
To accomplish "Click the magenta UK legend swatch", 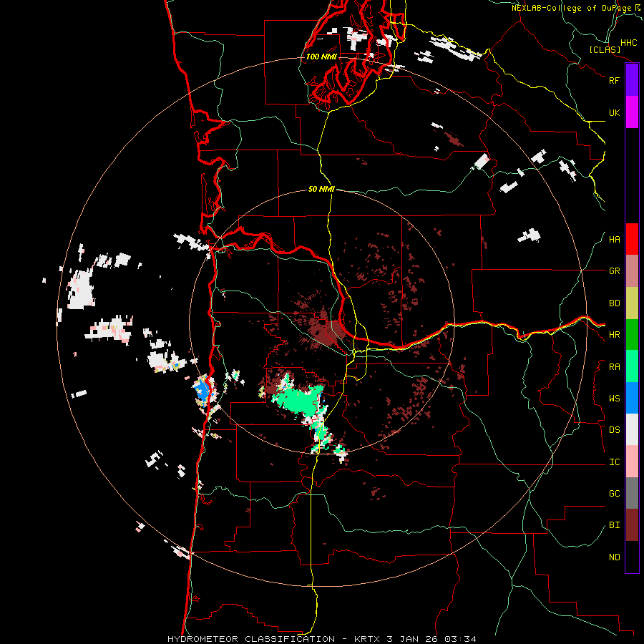I will [632, 112].
